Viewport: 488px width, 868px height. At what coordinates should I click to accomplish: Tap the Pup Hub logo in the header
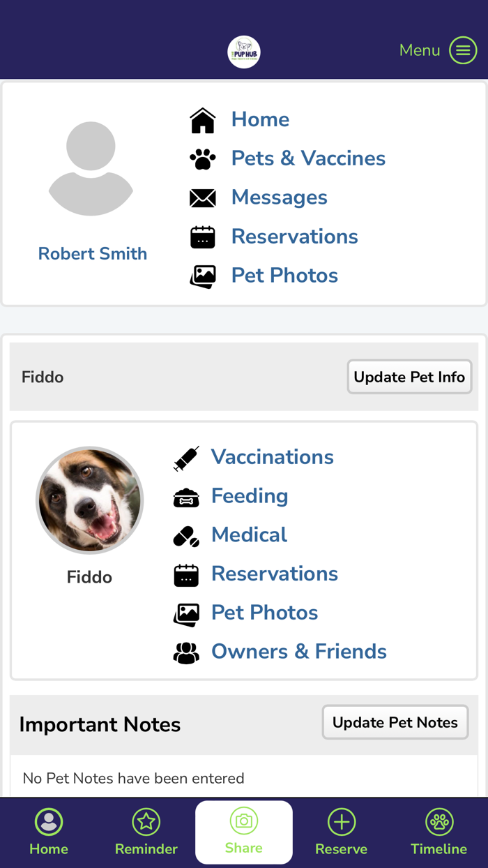tap(244, 50)
